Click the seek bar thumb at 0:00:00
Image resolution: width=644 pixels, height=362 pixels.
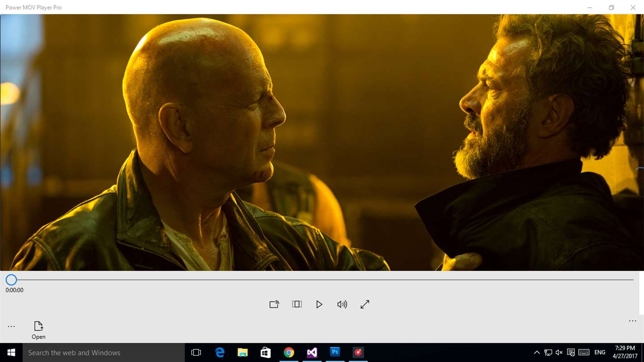[x=11, y=280]
